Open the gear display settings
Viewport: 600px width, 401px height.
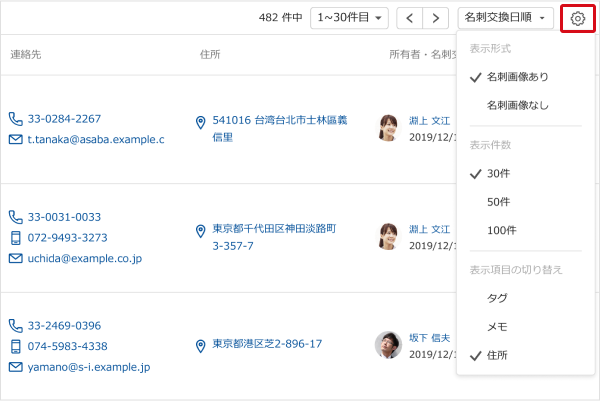click(x=577, y=18)
